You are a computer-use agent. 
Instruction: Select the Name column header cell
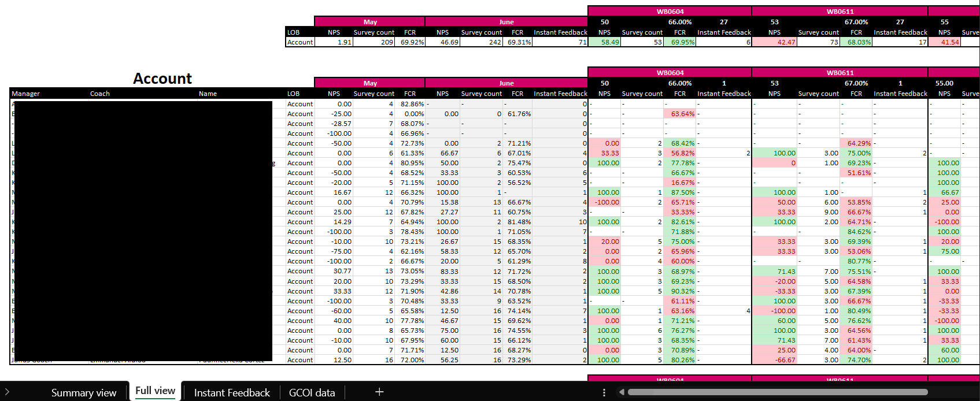coord(208,94)
